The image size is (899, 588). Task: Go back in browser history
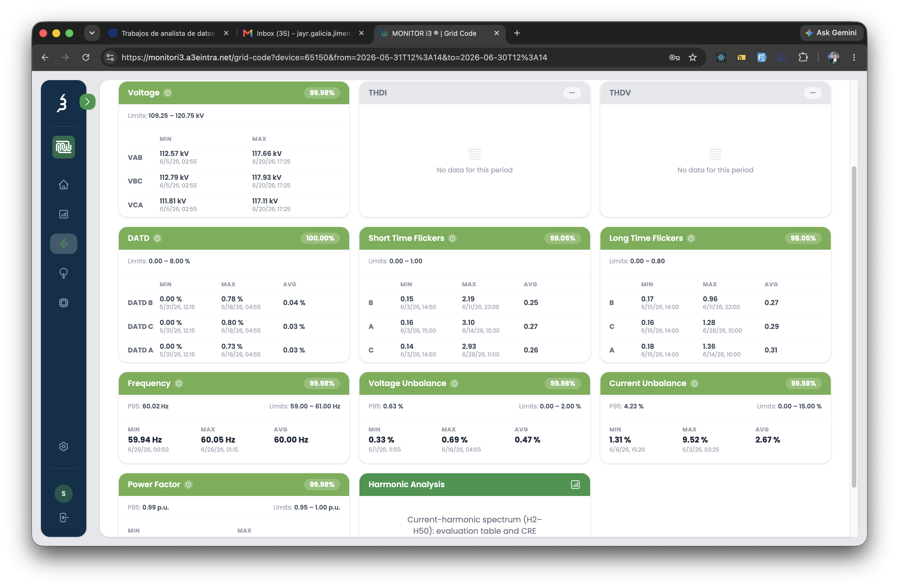click(45, 57)
